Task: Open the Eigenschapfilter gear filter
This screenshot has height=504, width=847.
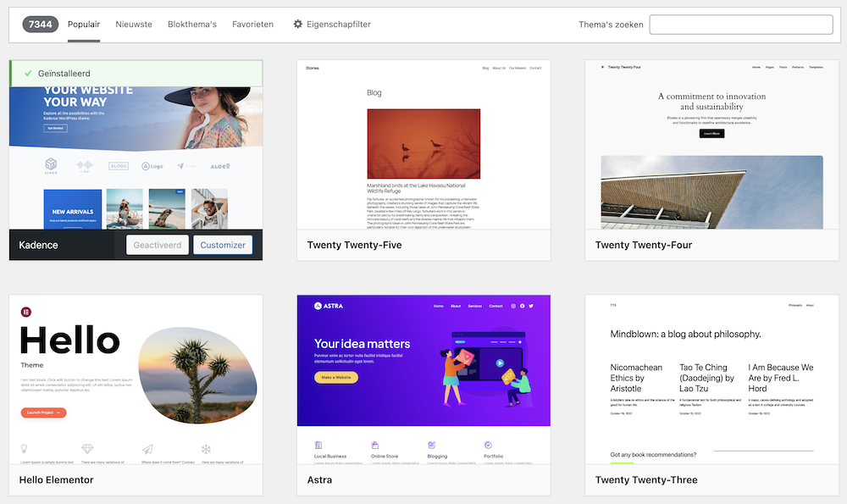Action: tap(331, 25)
